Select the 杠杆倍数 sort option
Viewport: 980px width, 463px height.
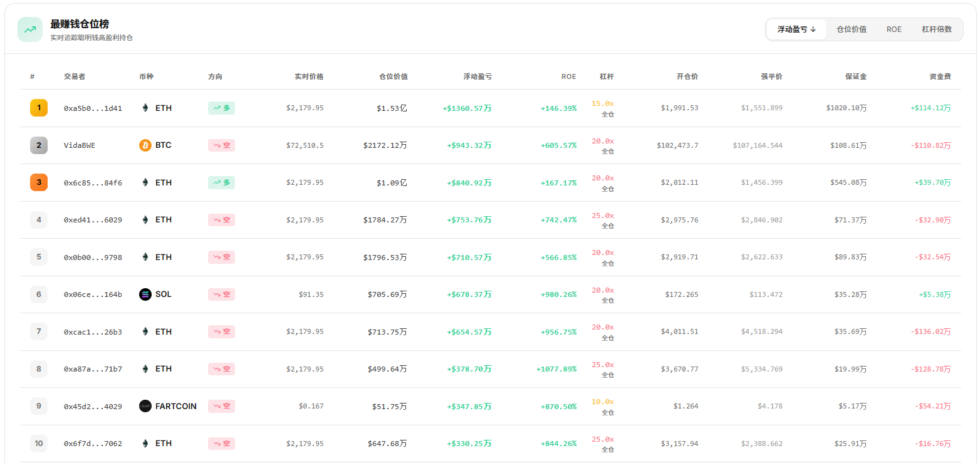936,29
